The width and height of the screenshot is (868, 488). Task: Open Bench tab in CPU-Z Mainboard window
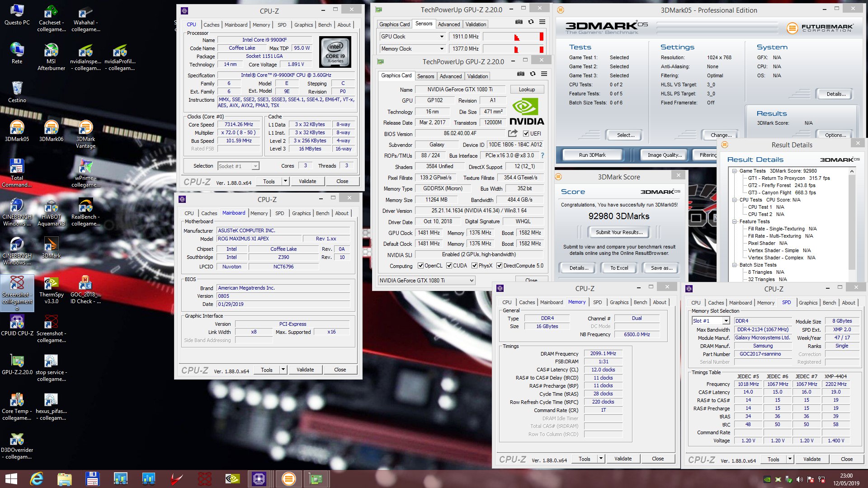click(x=322, y=213)
